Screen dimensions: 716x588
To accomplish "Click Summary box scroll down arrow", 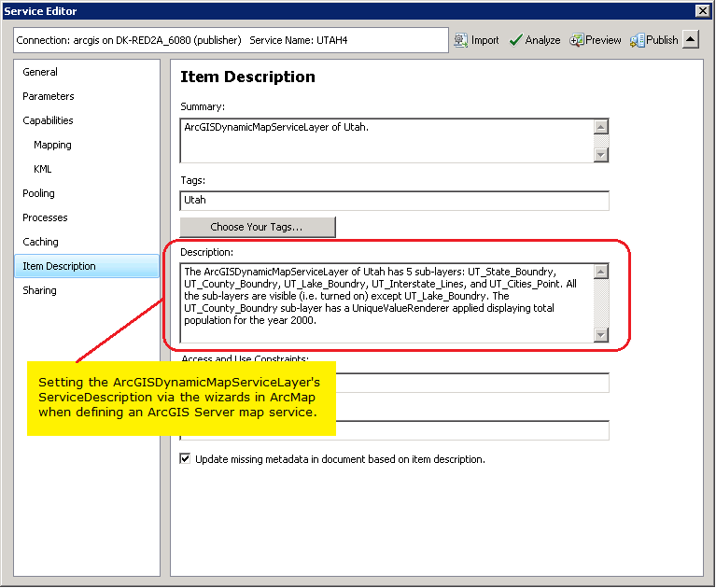I will (x=601, y=155).
